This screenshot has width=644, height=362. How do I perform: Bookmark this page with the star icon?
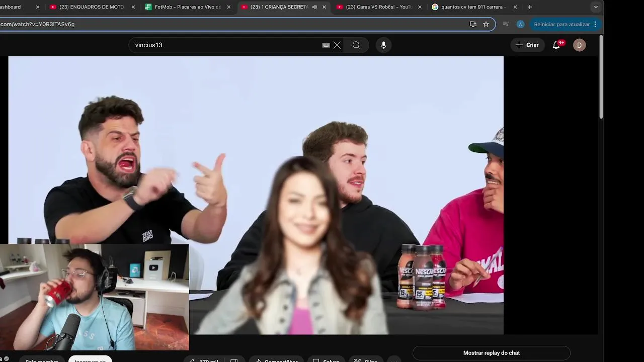486,24
